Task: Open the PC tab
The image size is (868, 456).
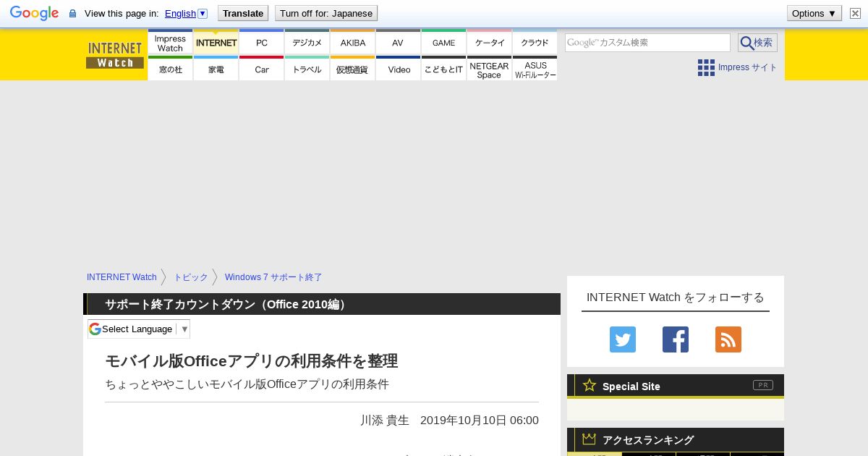Action: coord(261,43)
